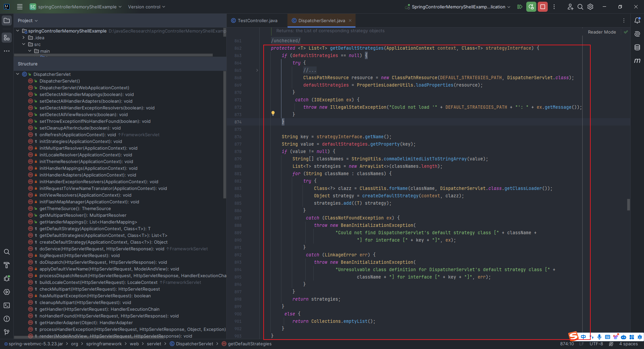The height and width of the screenshot is (349, 644).
Task: Collapse the DispatcherServlet structure node
Action: click(18, 74)
